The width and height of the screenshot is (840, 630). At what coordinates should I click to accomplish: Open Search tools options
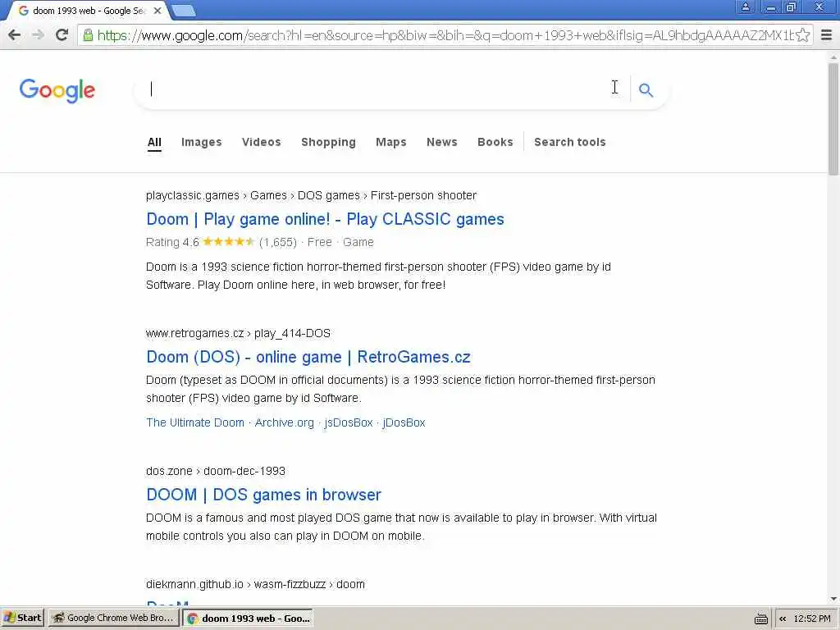[x=570, y=142]
